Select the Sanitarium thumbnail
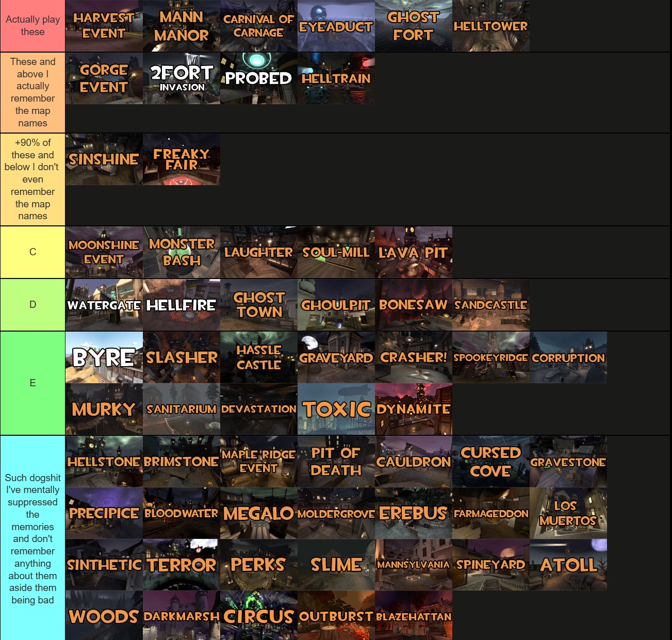Screen dimensions: 672x640 (182, 409)
